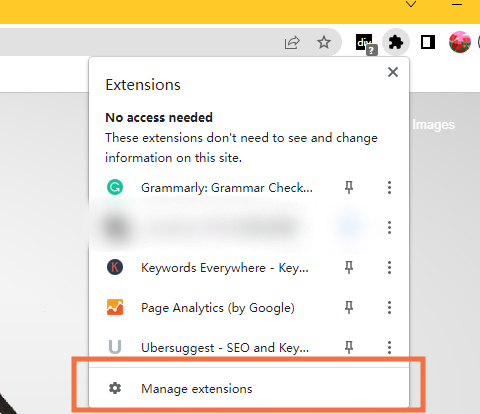Open the profile avatar

click(460, 42)
